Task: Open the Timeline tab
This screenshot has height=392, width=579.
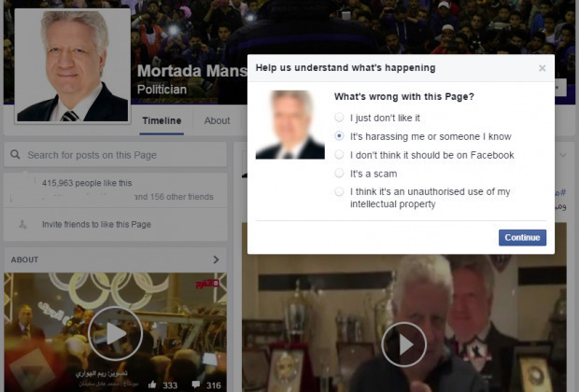Action: tap(162, 120)
